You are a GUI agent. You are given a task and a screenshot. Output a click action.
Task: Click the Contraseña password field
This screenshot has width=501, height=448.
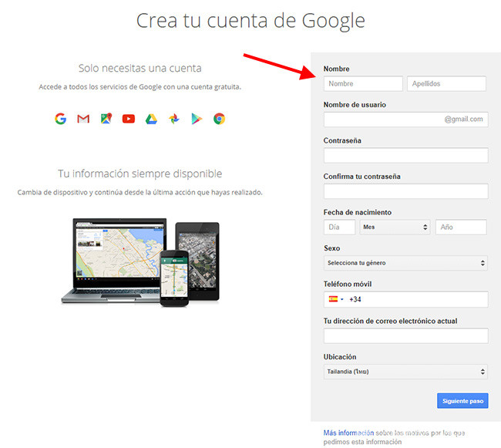405,155
